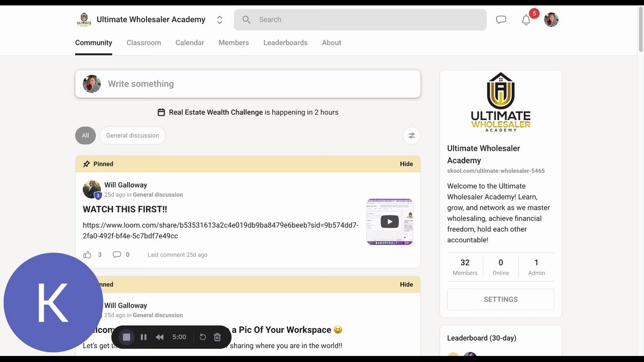Open the Calendar tab
644x362 pixels.
click(190, 43)
